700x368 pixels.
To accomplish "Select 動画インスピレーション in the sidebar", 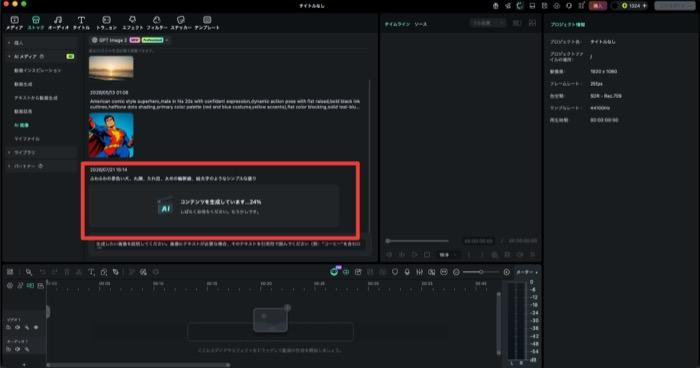I will (38, 70).
